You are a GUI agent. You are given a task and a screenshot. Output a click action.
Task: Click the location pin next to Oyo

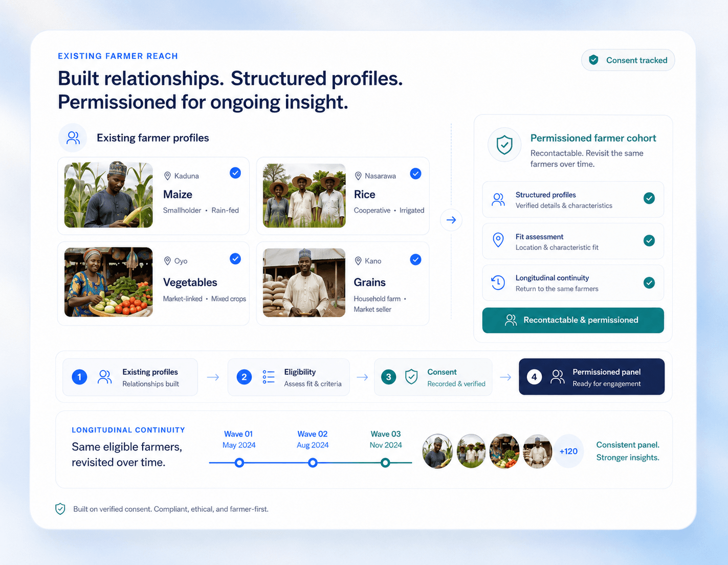167,261
